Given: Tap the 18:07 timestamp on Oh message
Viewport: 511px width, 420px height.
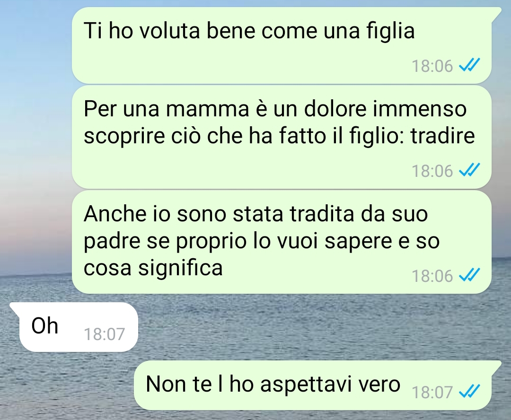Looking at the screenshot, I should click(104, 334).
